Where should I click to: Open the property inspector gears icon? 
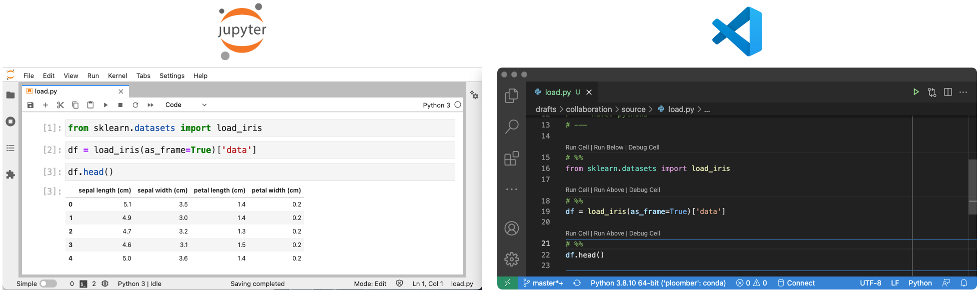(x=474, y=95)
